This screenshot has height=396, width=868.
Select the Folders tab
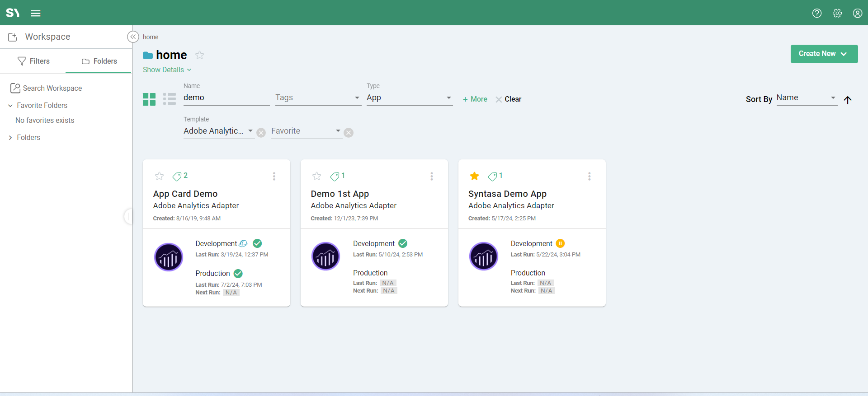tap(99, 61)
